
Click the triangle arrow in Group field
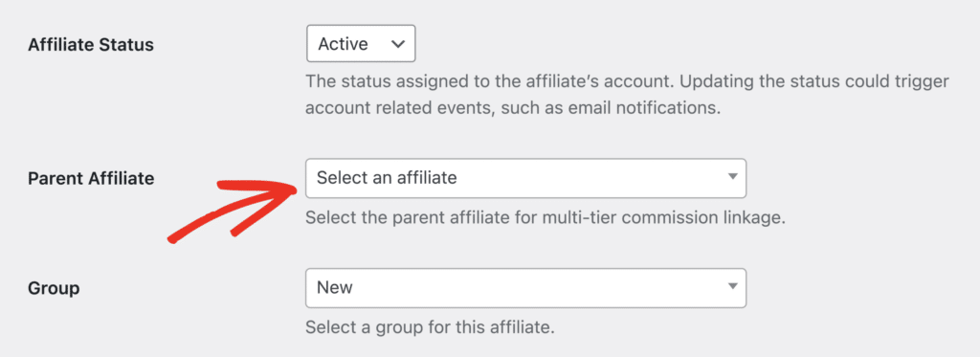pos(733,287)
